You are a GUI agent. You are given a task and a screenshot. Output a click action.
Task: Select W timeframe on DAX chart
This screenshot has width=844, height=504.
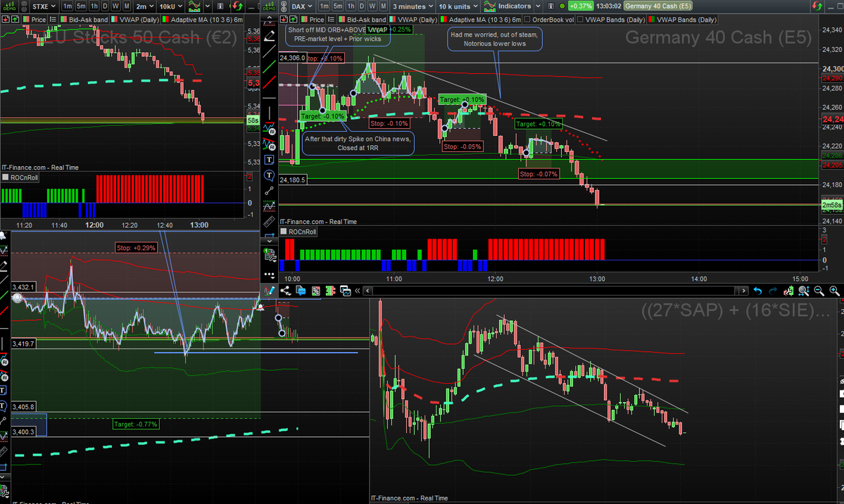[x=372, y=6]
